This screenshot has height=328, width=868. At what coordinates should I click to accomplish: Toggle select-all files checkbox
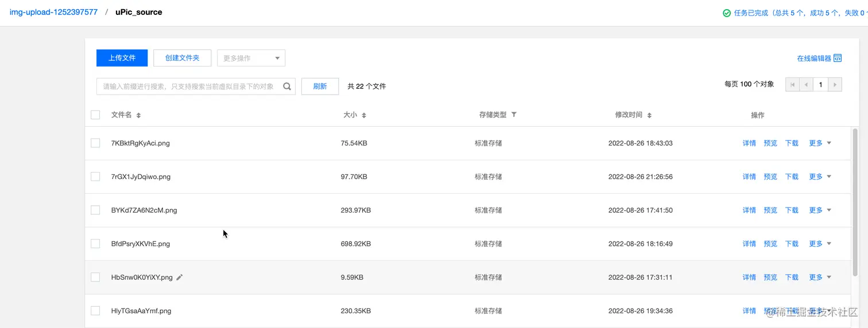tap(95, 115)
